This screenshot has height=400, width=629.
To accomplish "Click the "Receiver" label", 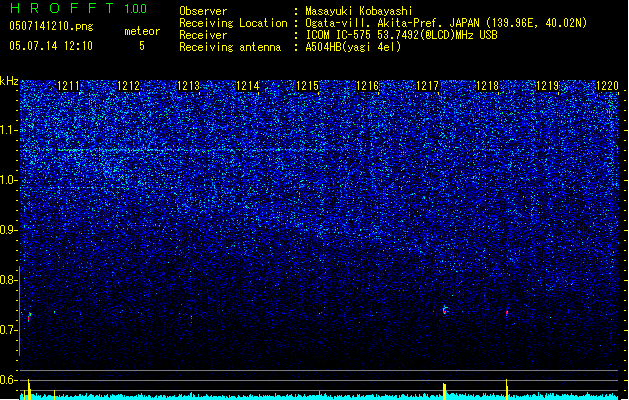I will [x=203, y=35].
